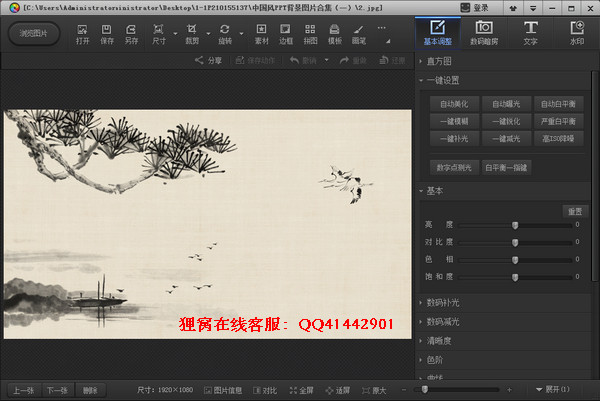Select the 画笔 brush tool
600x401 pixels.
pos(359,34)
